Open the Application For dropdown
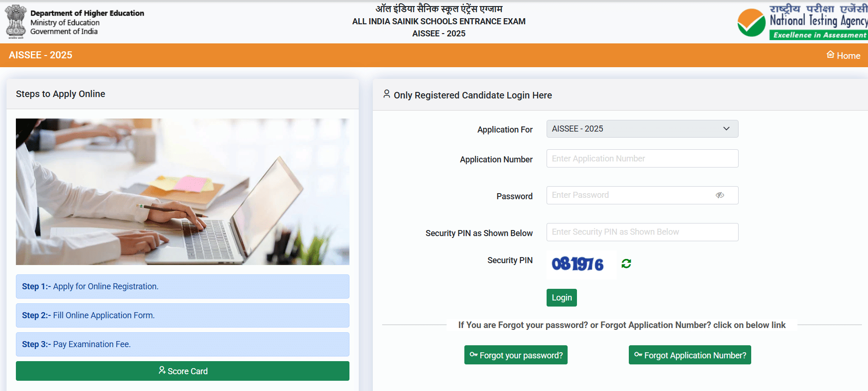This screenshot has width=868, height=391. (x=642, y=129)
